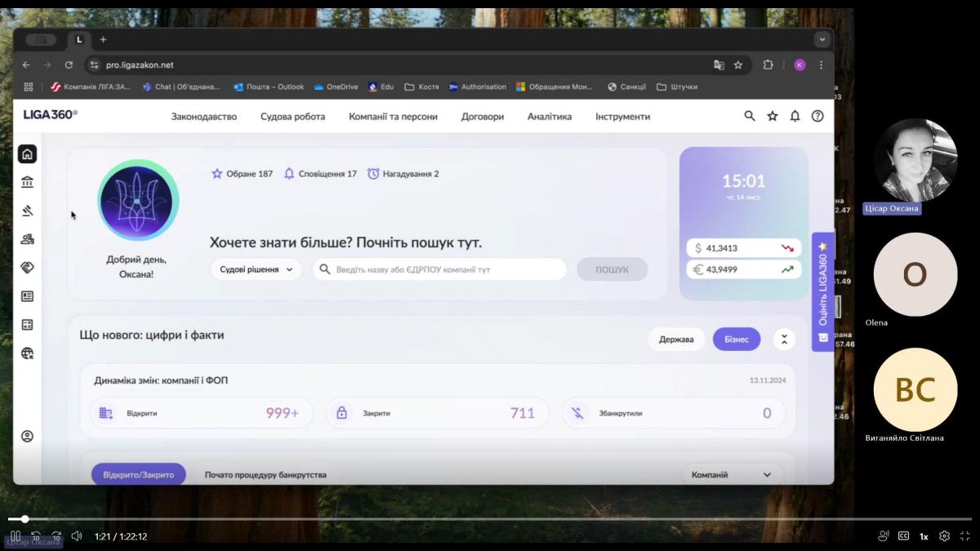
Task: Open the Судові рішення search type dropdown
Action: tap(256, 269)
